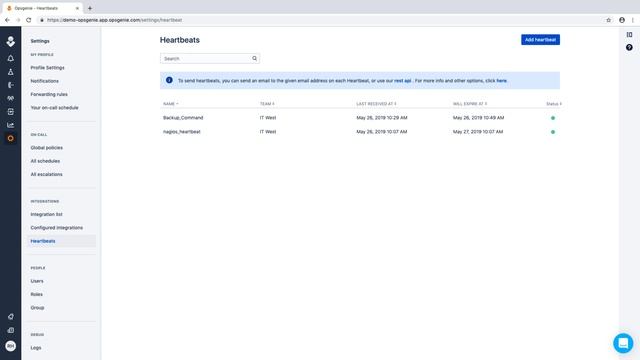Click 'May 26, 2019 10:29 AM' cell
This screenshot has height=360, width=640.
pos(382,118)
